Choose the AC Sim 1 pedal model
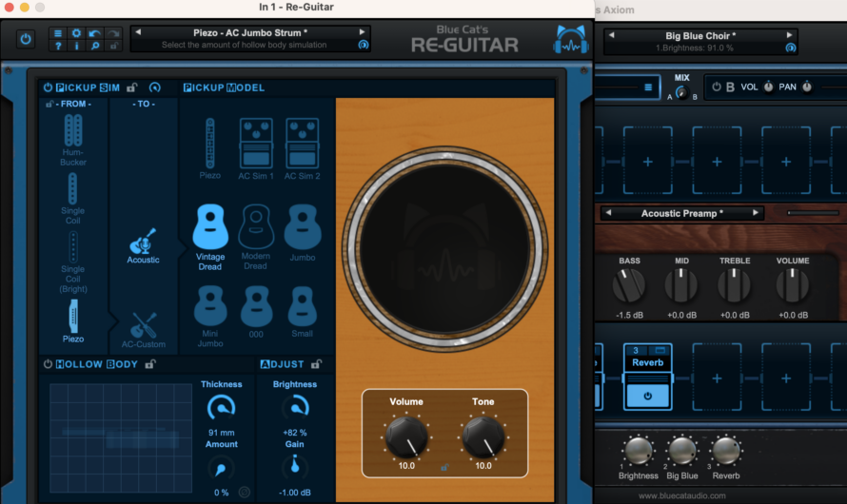 [x=256, y=149]
